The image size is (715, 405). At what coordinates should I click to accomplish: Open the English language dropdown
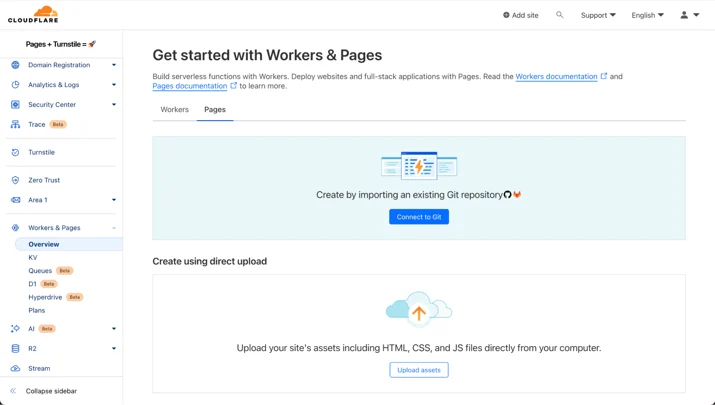tap(648, 15)
